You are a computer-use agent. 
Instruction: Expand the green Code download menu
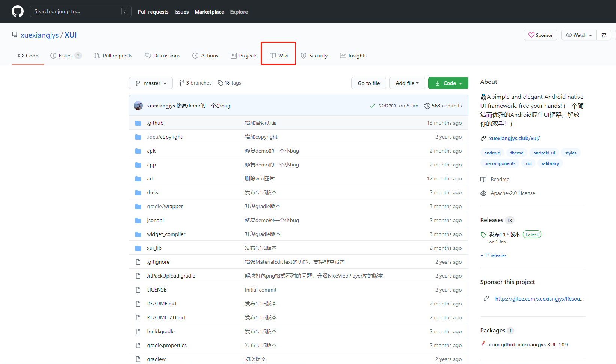click(448, 83)
